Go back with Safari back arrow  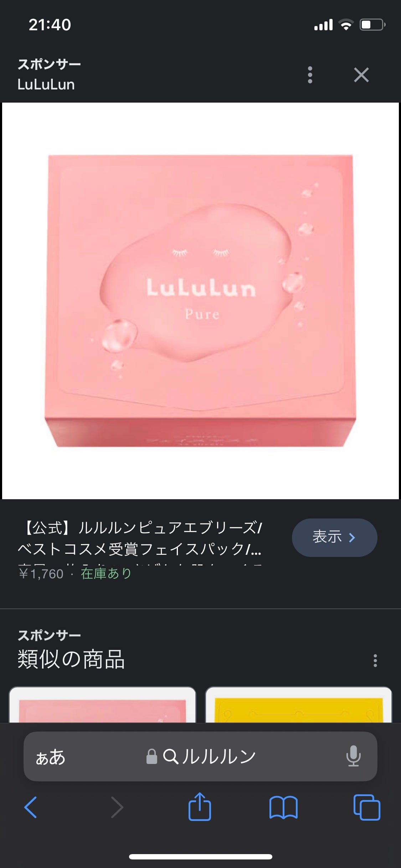click(x=31, y=807)
